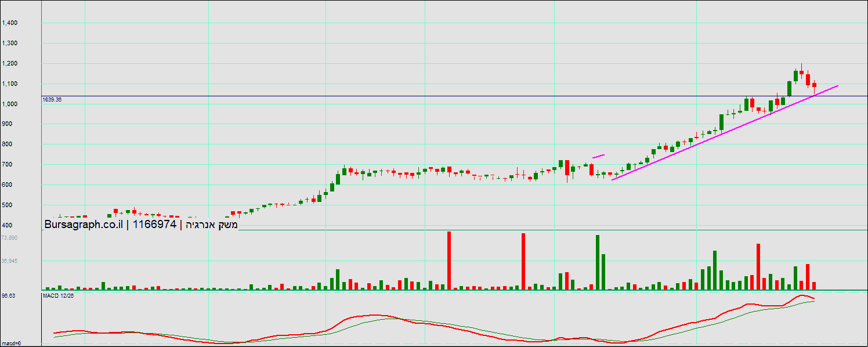Click the macd=0 baseline label
This screenshot has width=868, height=347.
11,343
